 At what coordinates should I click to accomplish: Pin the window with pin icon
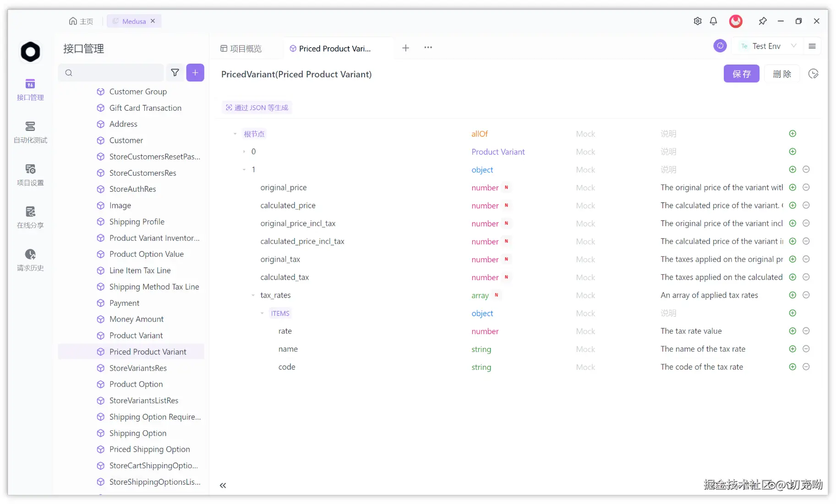point(762,21)
